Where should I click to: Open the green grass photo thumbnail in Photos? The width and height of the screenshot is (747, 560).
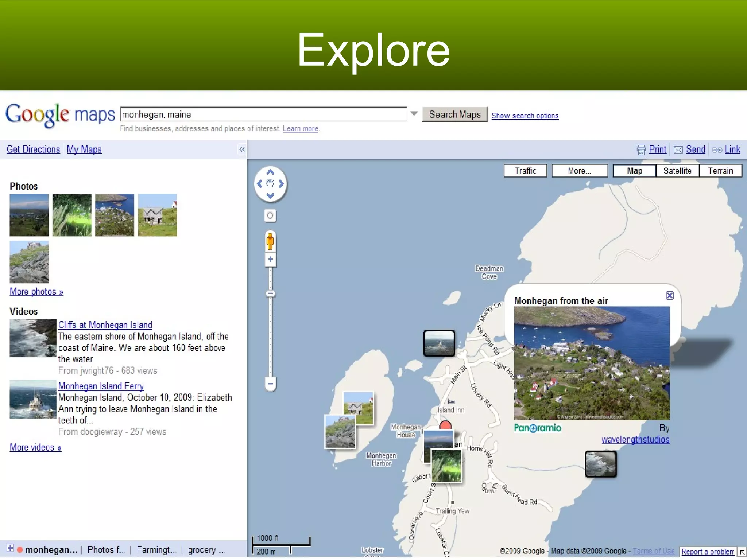coord(72,215)
